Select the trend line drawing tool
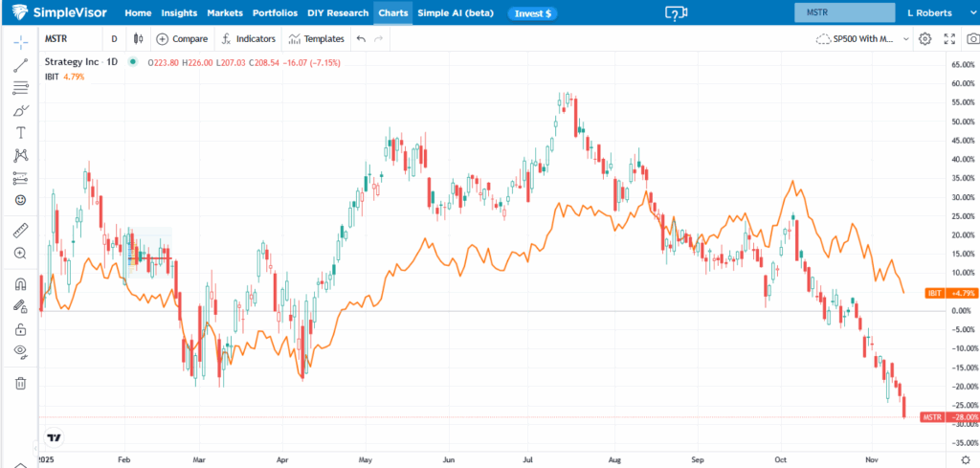This screenshot has height=468, width=980. pyautogui.click(x=21, y=65)
